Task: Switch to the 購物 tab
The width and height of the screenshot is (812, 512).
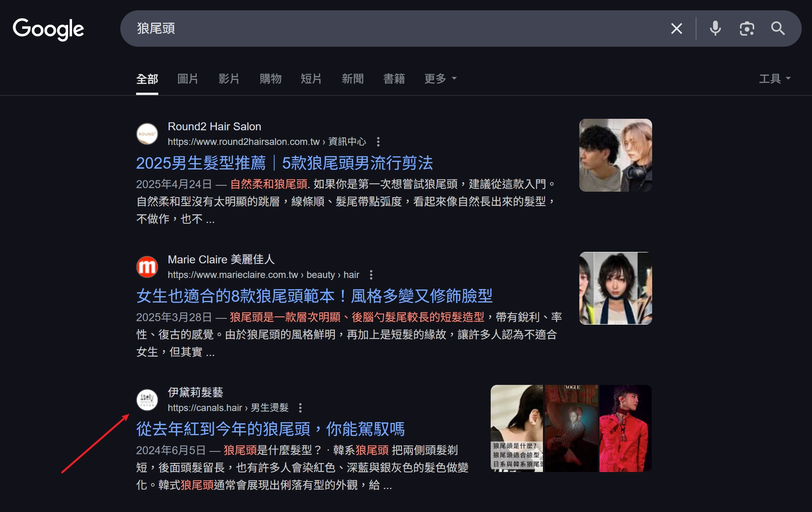Action: click(x=271, y=79)
